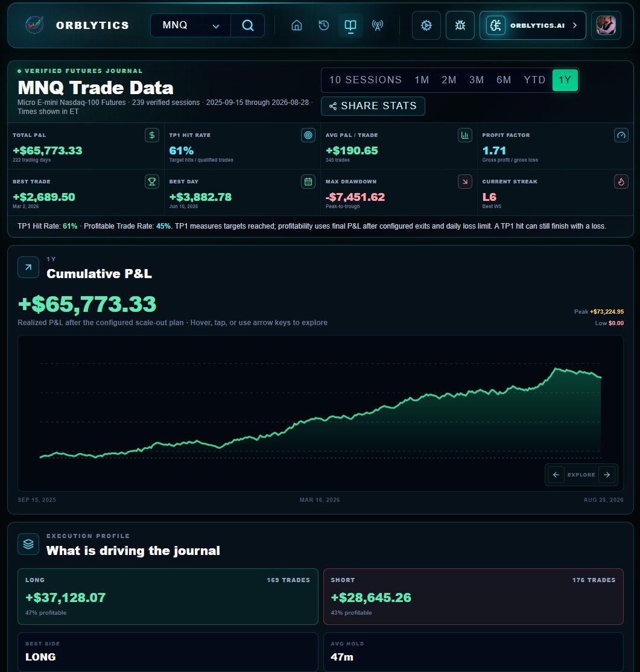This screenshot has width=640, height=672.
Task: Go to the home icon
Action: 297,25
